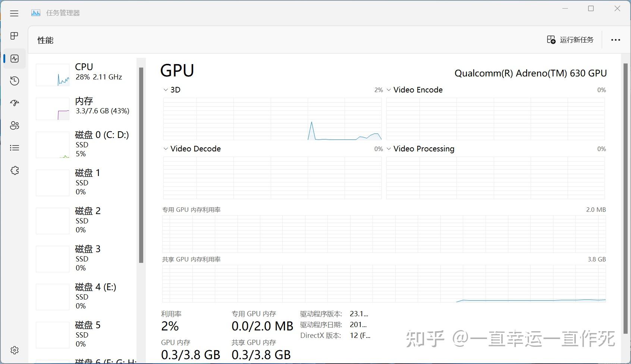Open the more options menu (...)

[x=615, y=40]
